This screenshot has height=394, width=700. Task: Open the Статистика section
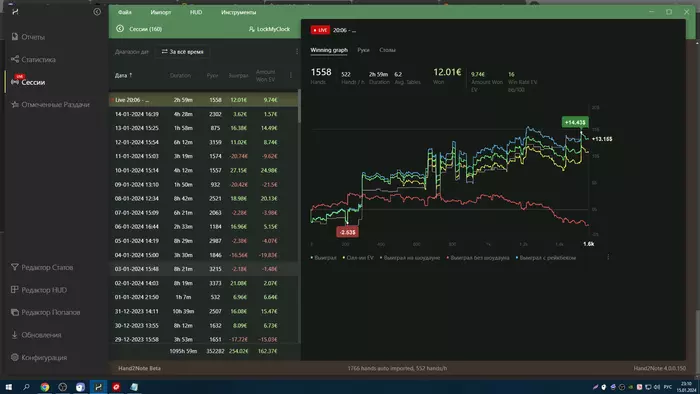(33, 59)
